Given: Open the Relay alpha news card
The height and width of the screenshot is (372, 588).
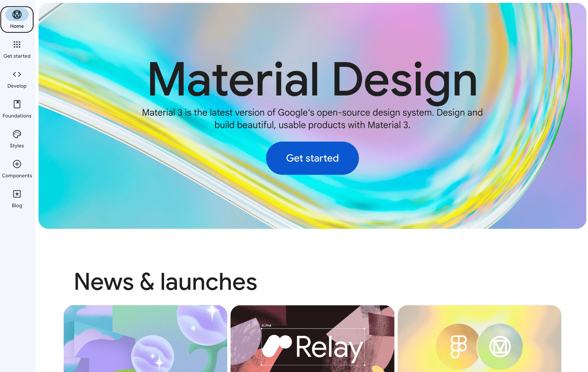Looking at the screenshot, I should [x=312, y=339].
